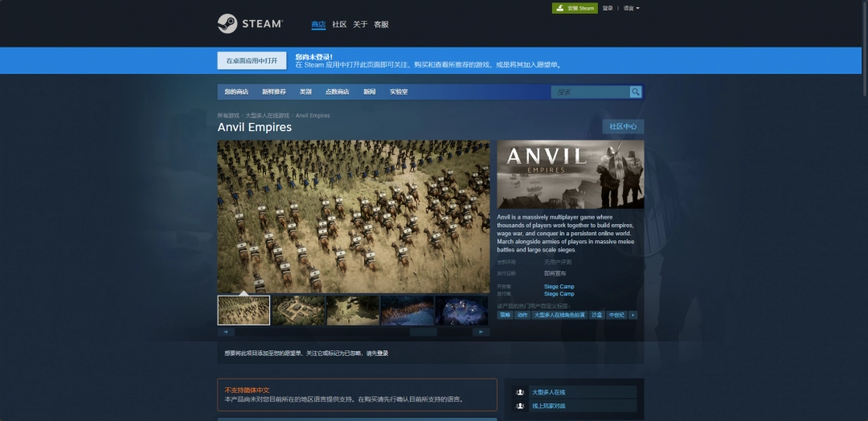
Task: Click the 大型多人在线 multiplayer icon
Action: click(x=520, y=392)
